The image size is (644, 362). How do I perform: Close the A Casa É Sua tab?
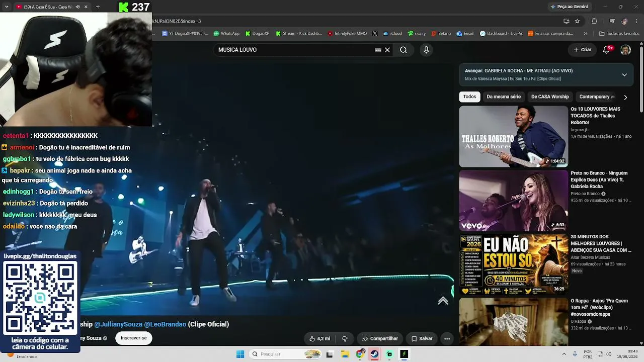(x=86, y=7)
